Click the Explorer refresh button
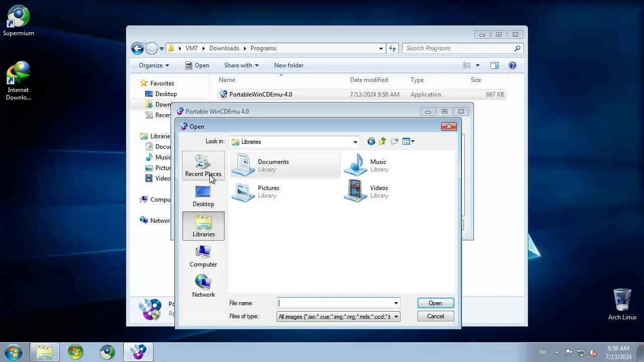Image resolution: width=644 pixels, height=362 pixels. (392, 48)
